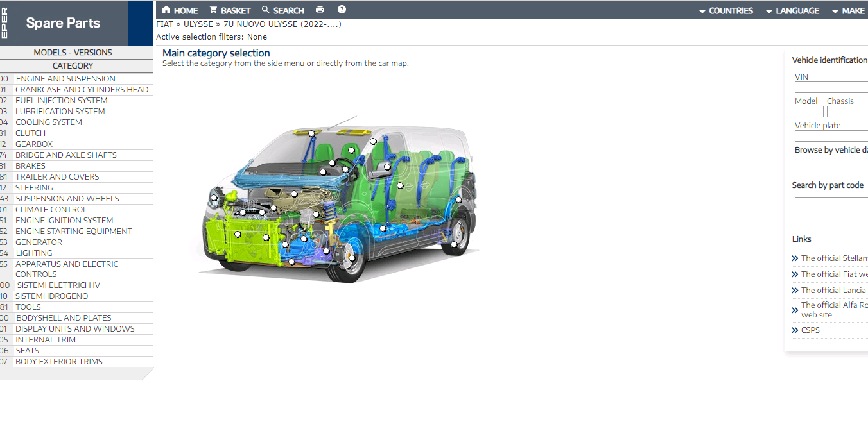Click the HOME house icon

pyautogui.click(x=166, y=10)
